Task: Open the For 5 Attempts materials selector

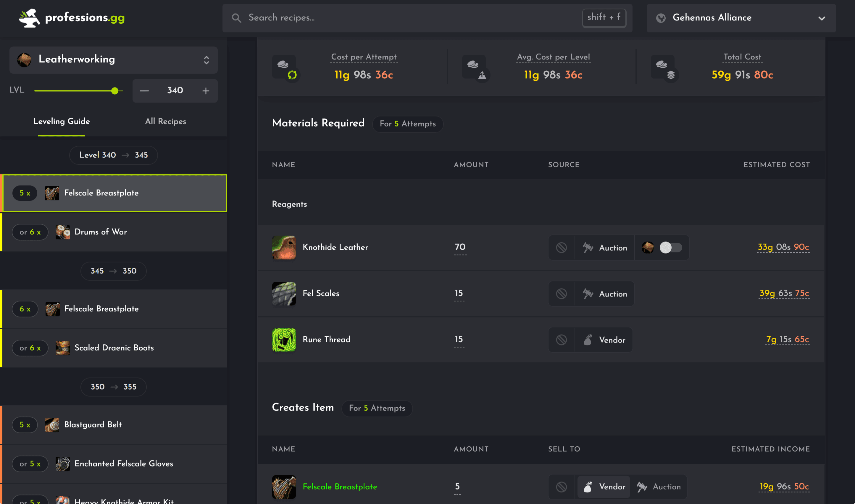Action: pos(407,124)
